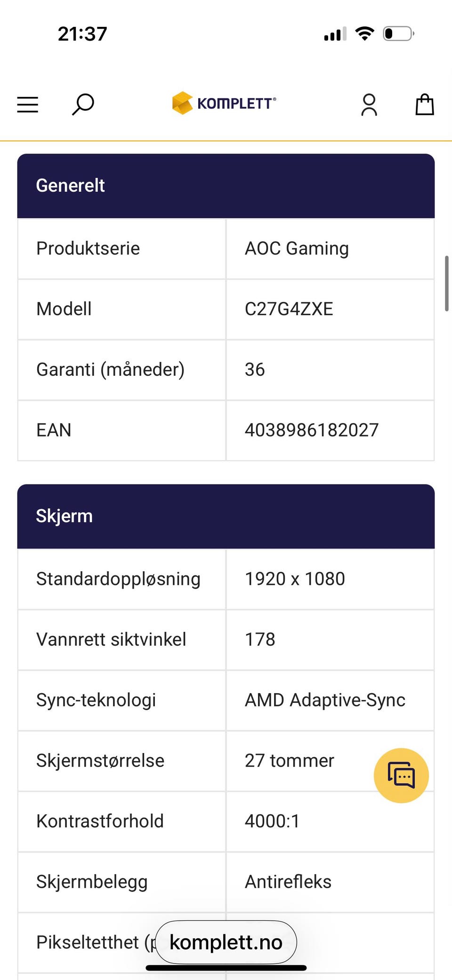The height and width of the screenshot is (980, 452).
Task: Tap the komplett.no address pill
Action: point(226,942)
